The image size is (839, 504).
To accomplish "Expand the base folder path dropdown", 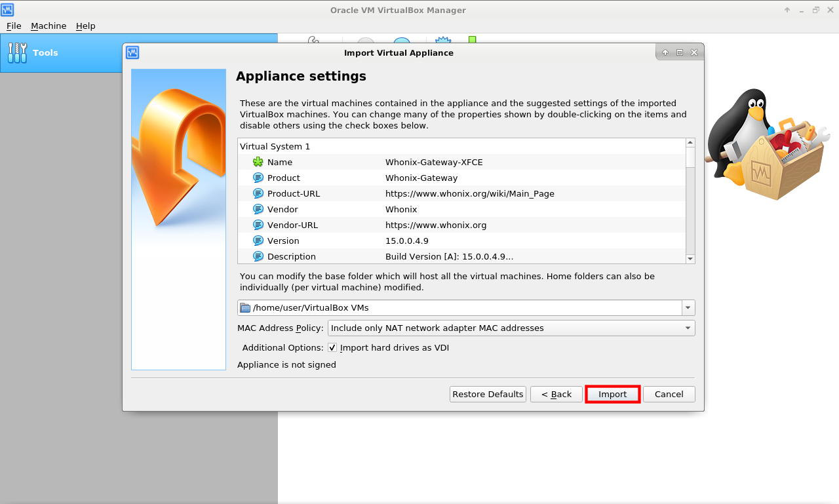I will click(x=688, y=308).
